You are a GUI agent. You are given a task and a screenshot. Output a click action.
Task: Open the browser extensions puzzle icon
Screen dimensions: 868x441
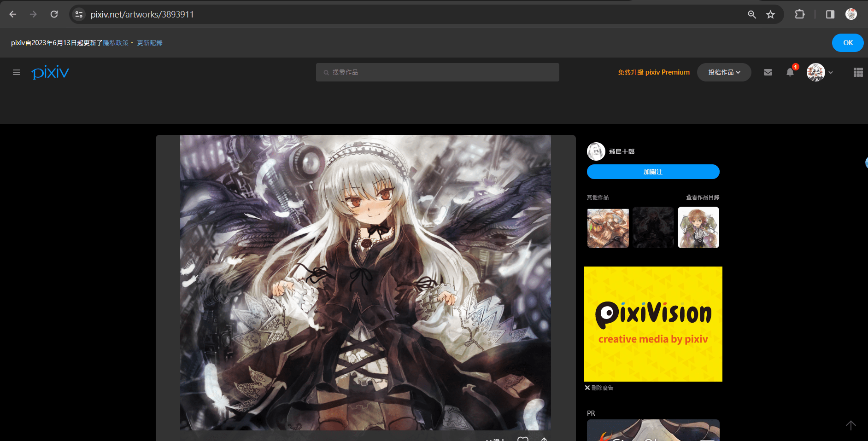click(800, 14)
